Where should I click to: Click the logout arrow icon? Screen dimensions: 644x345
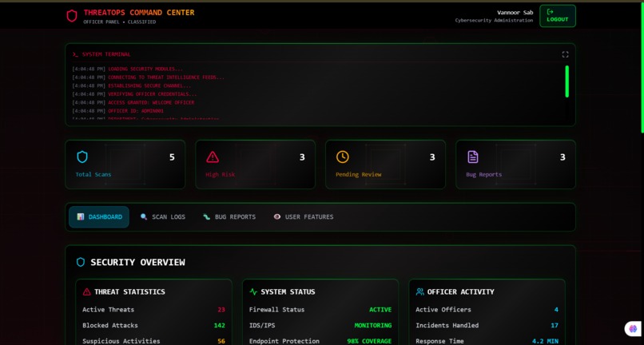tap(551, 12)
